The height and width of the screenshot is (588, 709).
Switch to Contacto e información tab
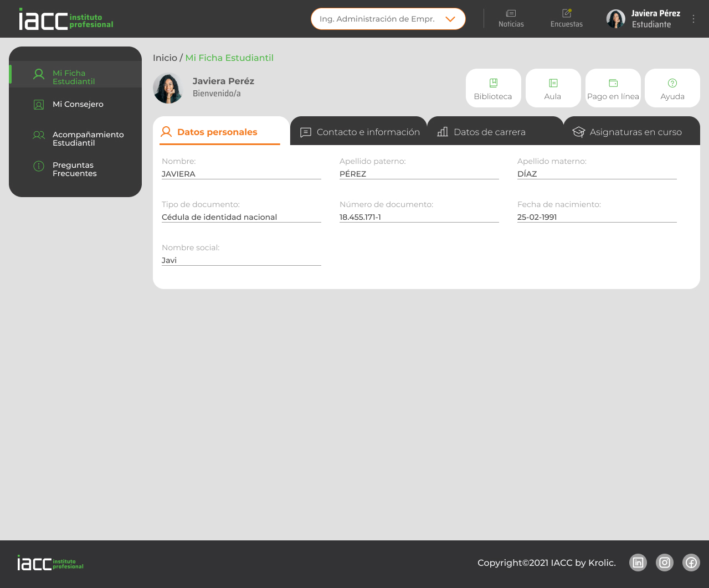click(360, 132)
